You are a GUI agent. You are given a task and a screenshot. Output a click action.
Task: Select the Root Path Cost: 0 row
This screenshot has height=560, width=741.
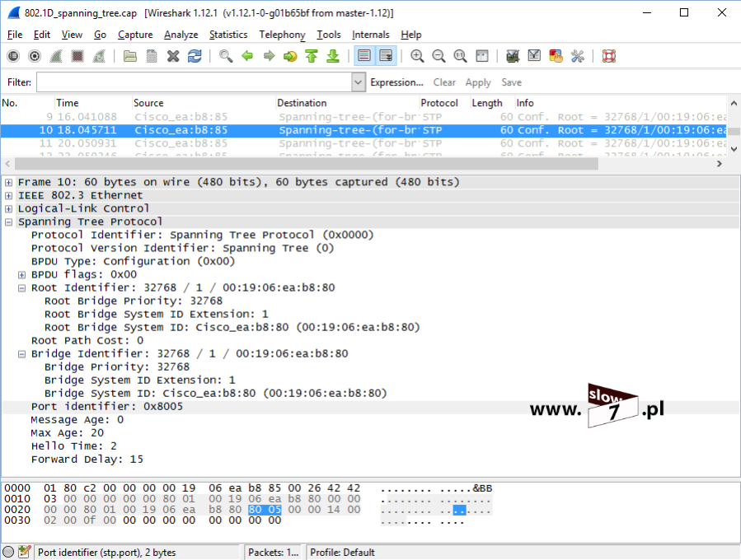coord(371,341)
